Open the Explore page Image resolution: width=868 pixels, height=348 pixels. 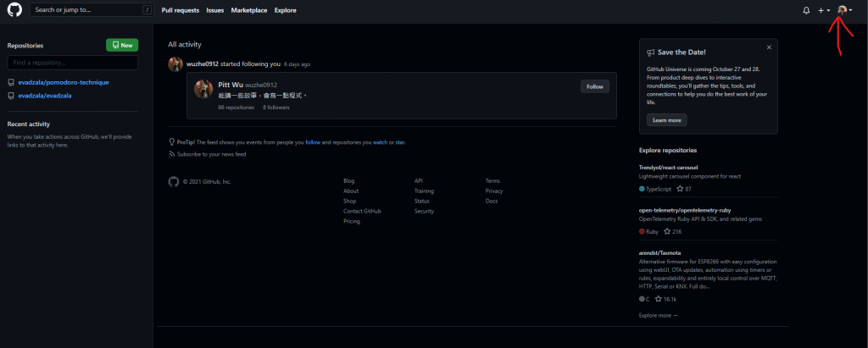coord(285,10)
